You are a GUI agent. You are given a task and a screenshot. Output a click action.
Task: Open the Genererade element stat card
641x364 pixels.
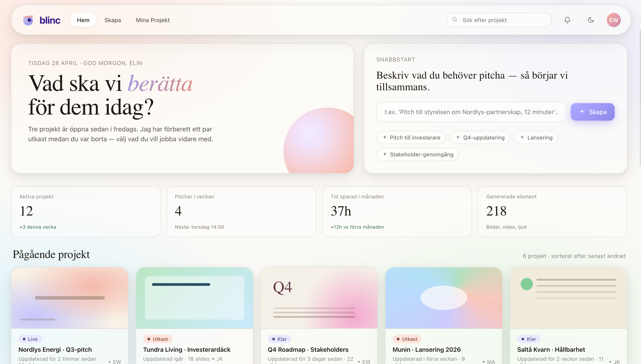pyautogui.click(x=552, y=212)
